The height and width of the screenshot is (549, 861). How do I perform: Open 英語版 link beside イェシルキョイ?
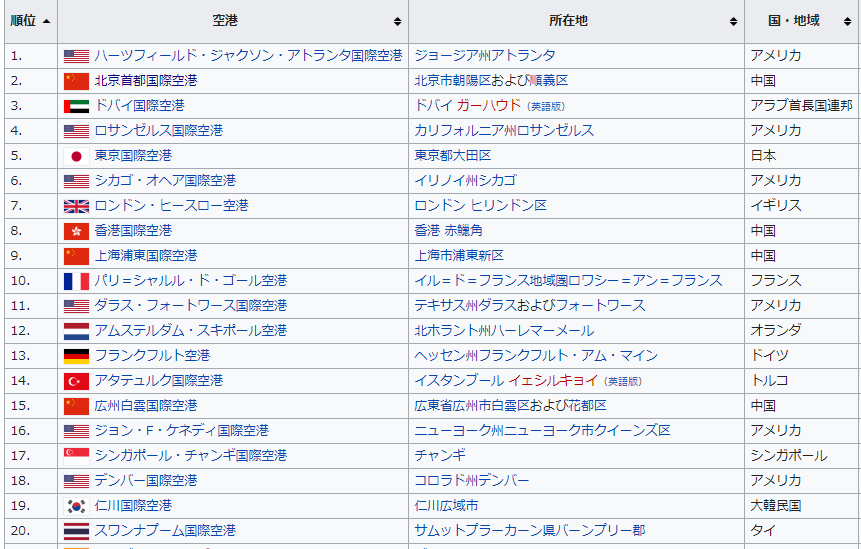(625, 382)
